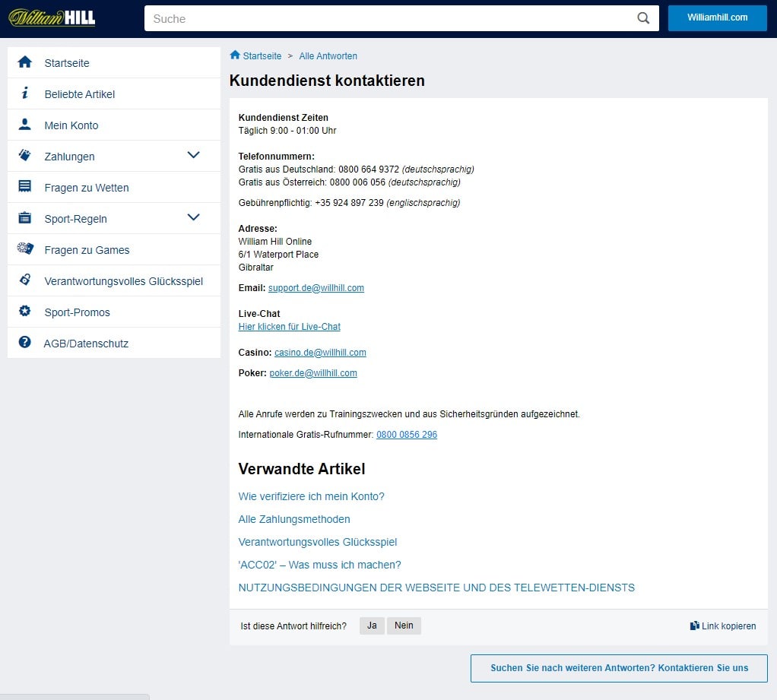Image resolution: width=777 pixels, height=700 pixels.
Task: Open Wie verifiziere ich mein Konto? article
Action: click(x=311, y=496)
